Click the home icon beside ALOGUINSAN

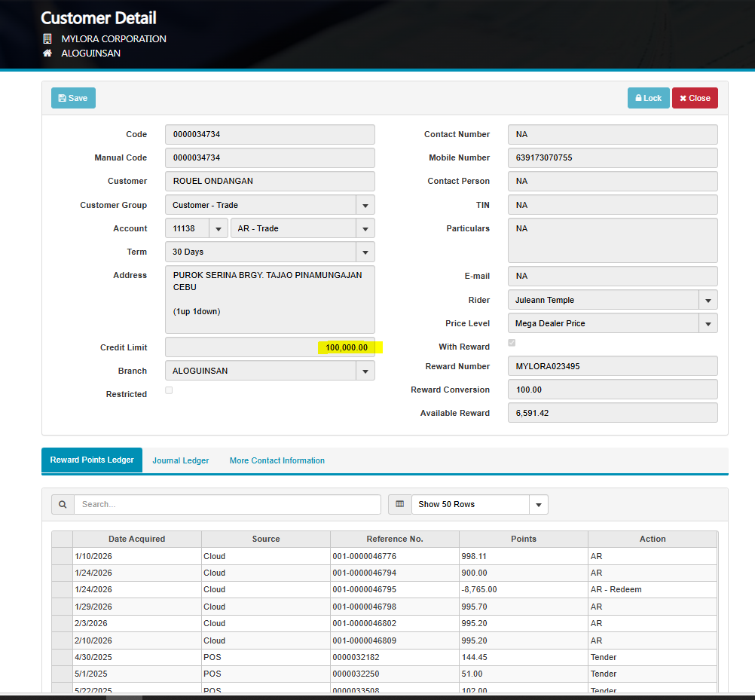[47, 53]
